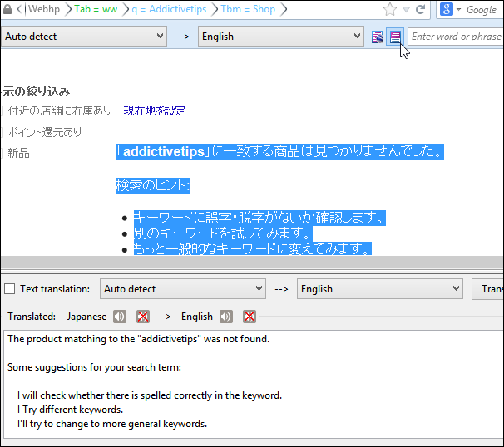
Task: Select the 'q = Addictivetips' URL segment
Action: tap(170, 10)
